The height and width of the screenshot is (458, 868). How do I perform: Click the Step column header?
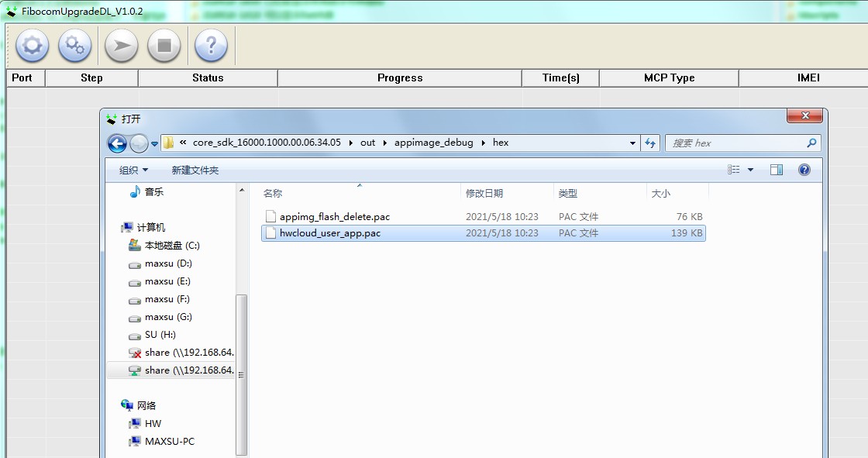pyautogui.click(x=91, y=78)
